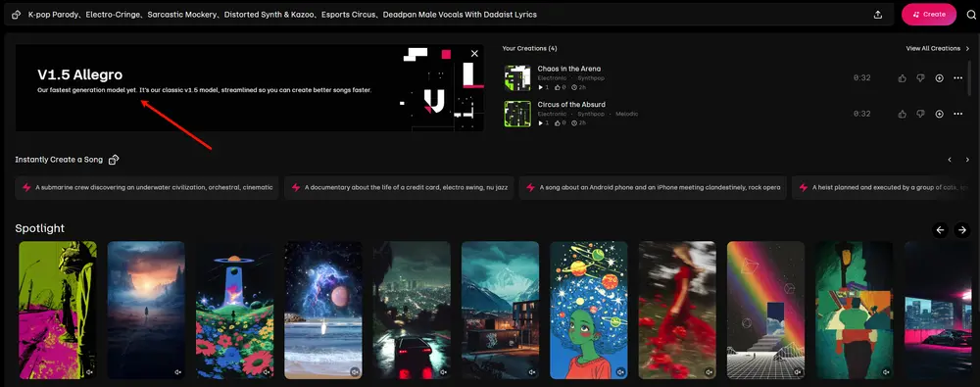Select the Android and iPhone rock opera prompt
980x387 pixels.
point(653,187)
